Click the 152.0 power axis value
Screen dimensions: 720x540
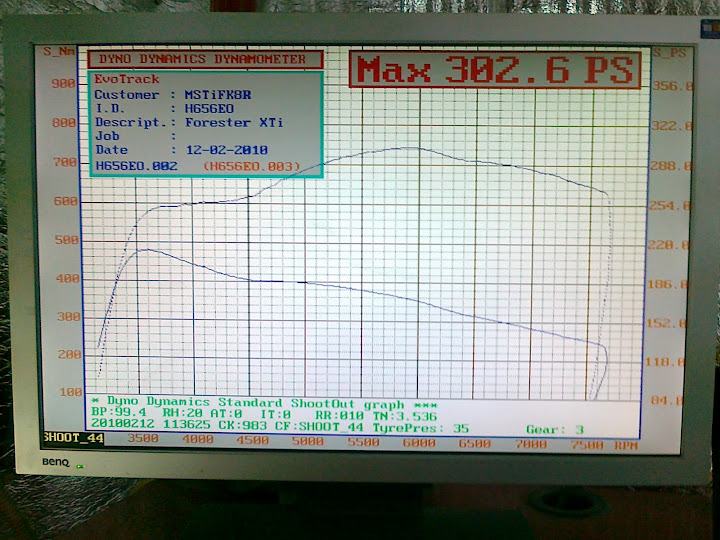[666, 323]
